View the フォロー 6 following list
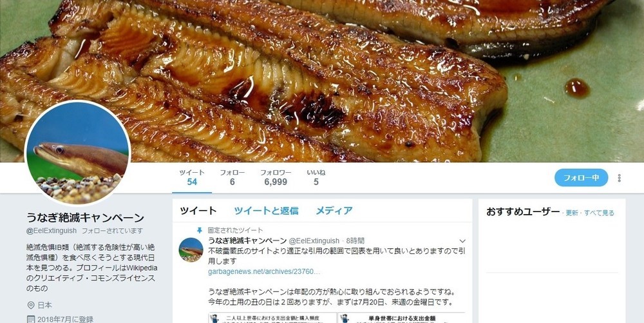The height and width of the screenshot is (323, 644). [x=232, y=177]
